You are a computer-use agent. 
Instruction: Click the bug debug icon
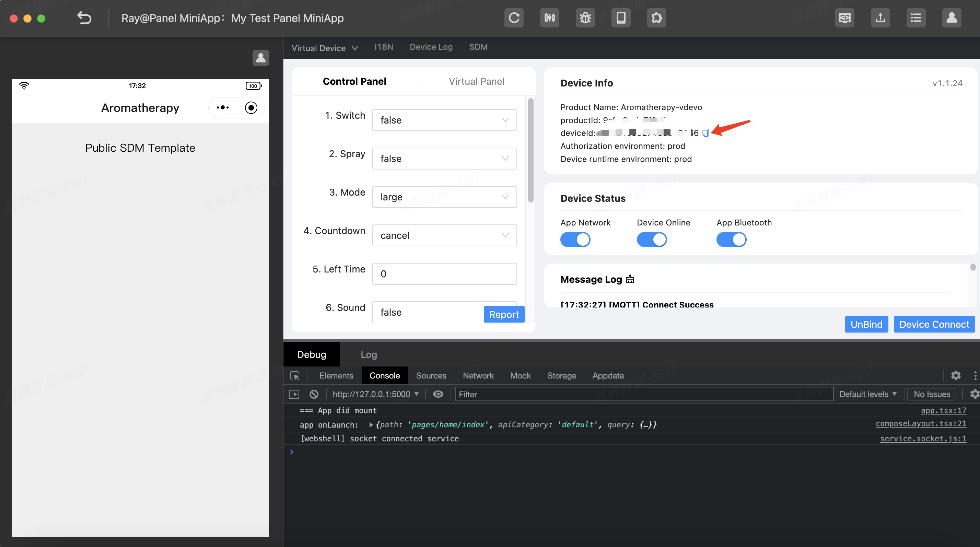pos(585,18)
